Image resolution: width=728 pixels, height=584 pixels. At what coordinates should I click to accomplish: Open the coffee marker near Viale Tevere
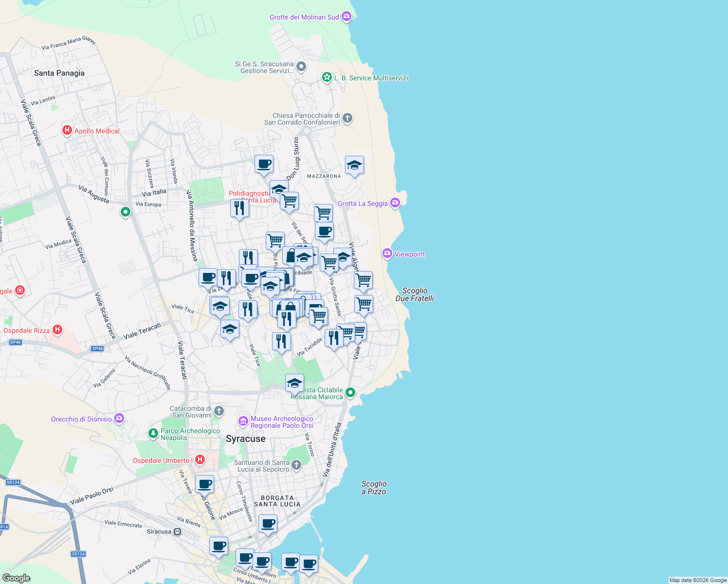tap(205, 486)
